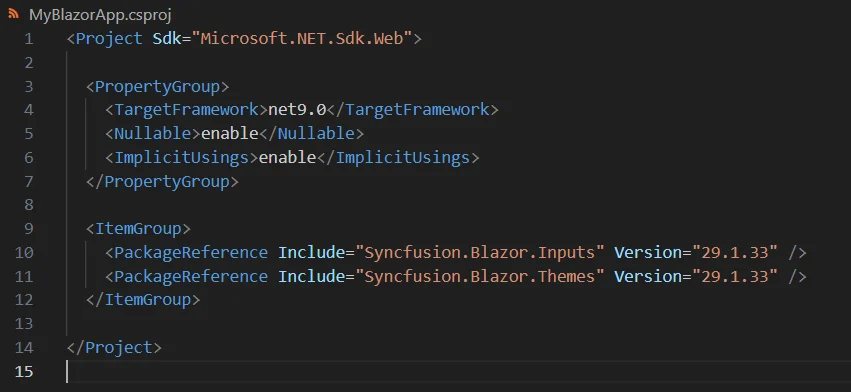This screenshot has width=851, height=392.
Task: Click line number 9 in the gutter
Action: [28, 229]
